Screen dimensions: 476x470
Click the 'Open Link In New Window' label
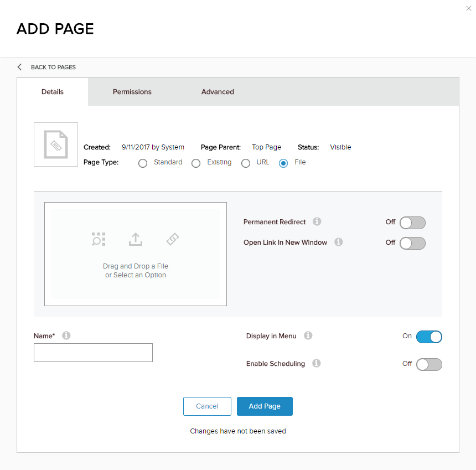coord(285,242)
